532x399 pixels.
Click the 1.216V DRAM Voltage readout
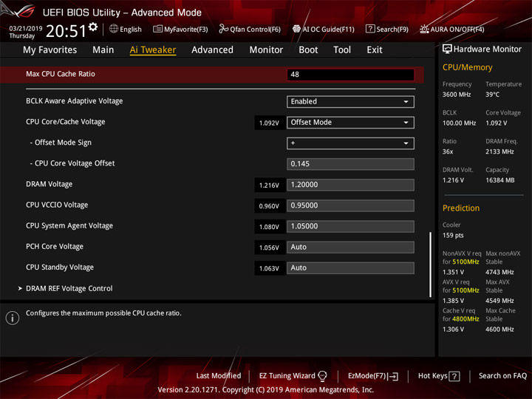point(269,185)
